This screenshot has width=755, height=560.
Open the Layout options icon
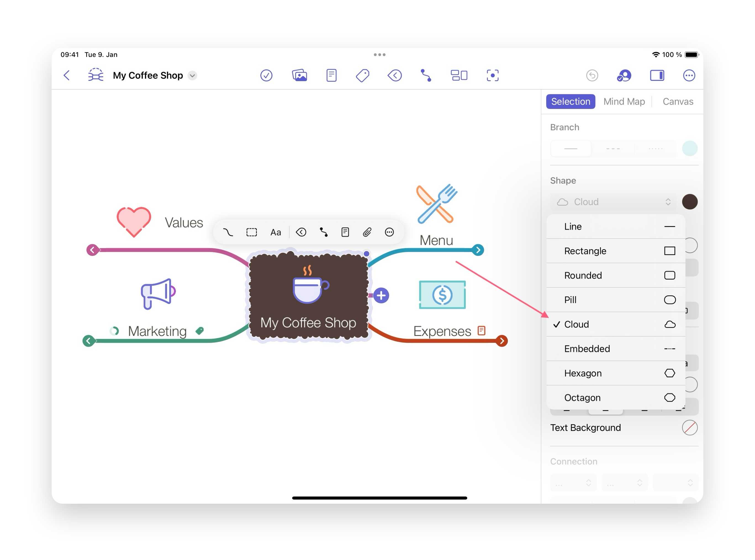[x=459, y=75]
